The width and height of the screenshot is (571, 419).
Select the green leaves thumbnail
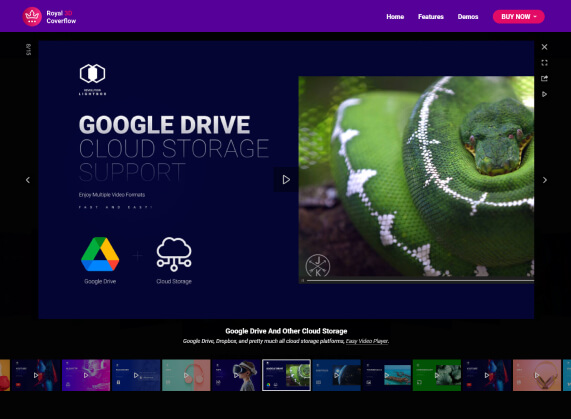[437, 375]
